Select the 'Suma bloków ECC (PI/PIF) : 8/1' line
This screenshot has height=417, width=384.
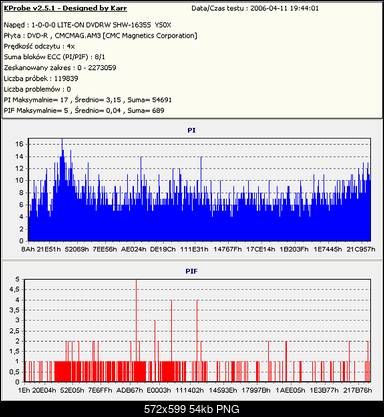(x=55, y=57)
